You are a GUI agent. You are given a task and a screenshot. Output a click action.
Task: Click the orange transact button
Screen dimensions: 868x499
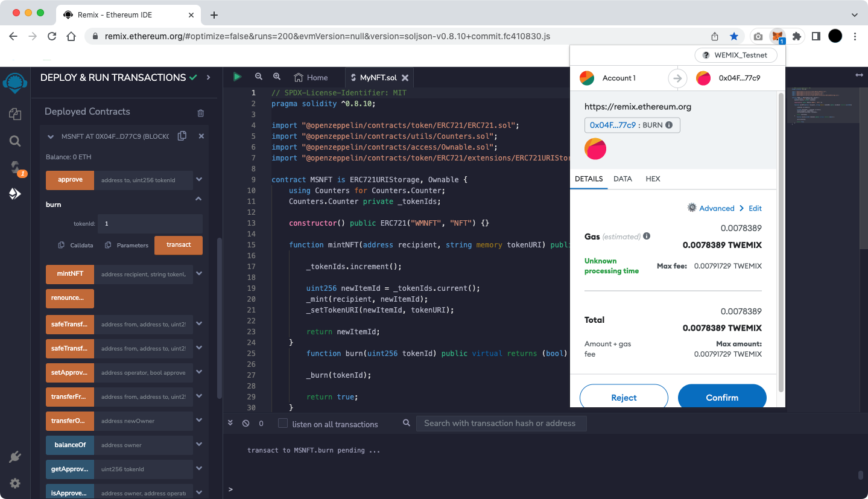(179, 245)
